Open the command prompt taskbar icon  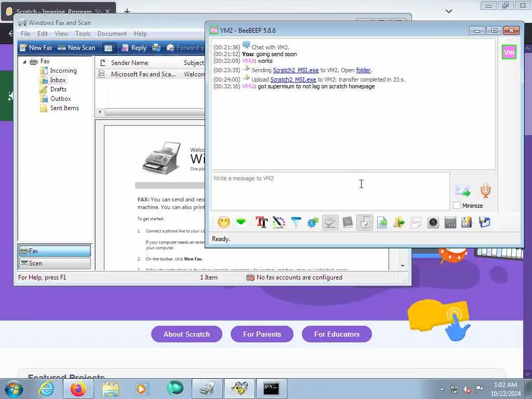coord(271,389)
